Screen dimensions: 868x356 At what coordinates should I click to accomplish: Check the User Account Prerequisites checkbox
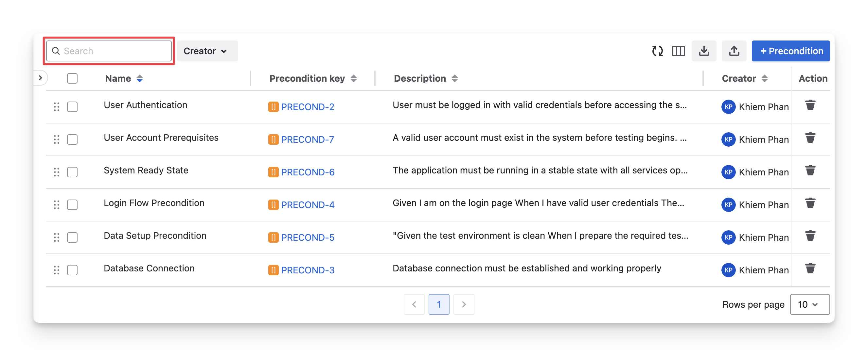[x=72, y=139]
